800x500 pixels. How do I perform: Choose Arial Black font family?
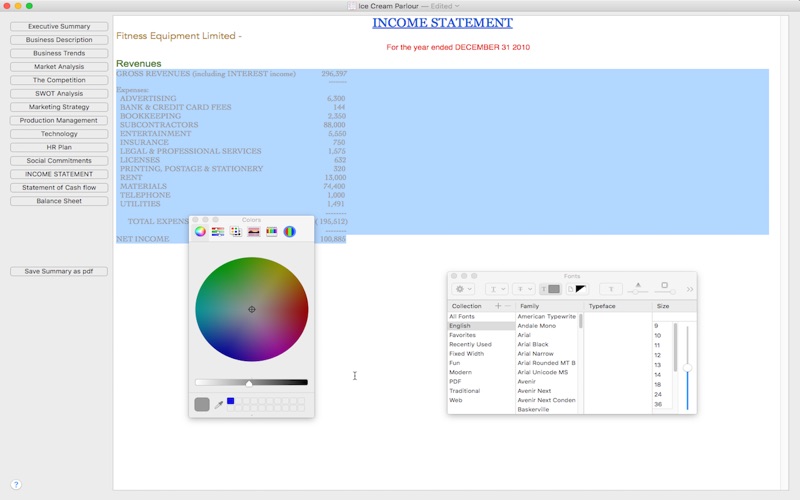tap(533, 344)
